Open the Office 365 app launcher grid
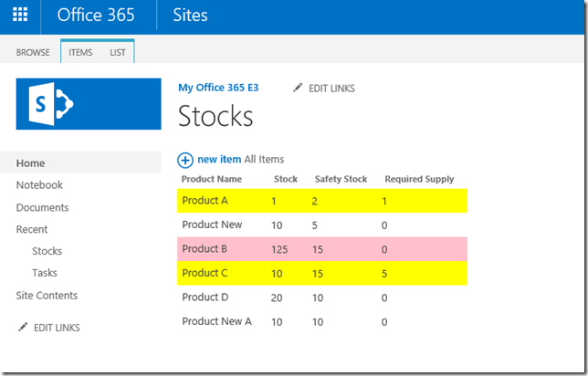The width and height of the screenshot is (588, 376). [20, 16]
